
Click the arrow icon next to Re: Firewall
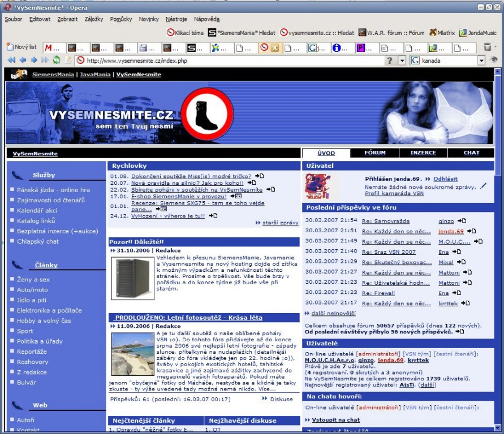[456, 293]
